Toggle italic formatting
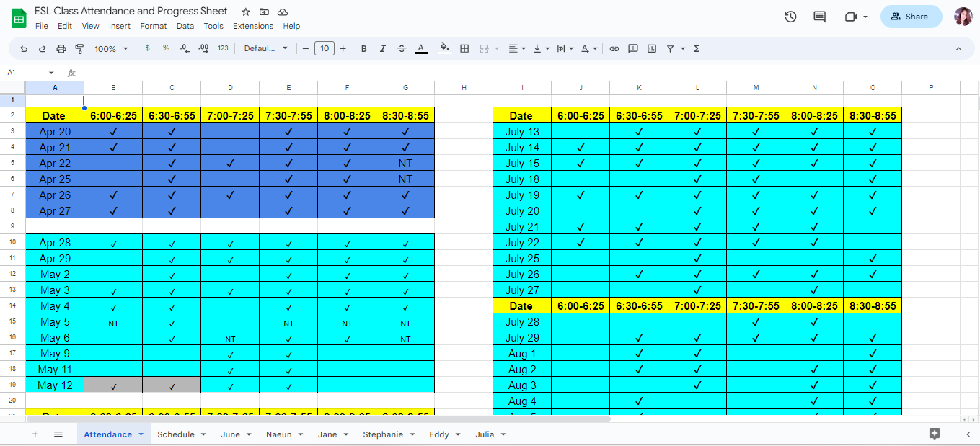 point(382,48)
